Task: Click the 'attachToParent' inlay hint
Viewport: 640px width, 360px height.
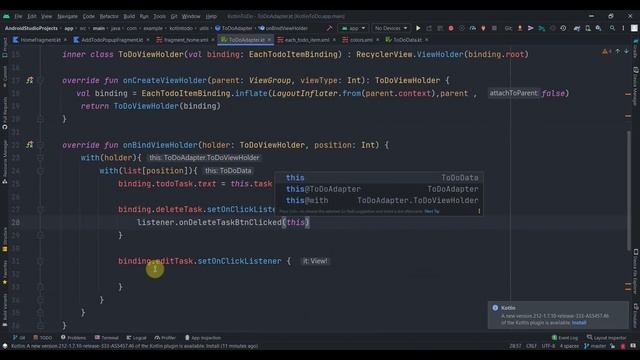Action: click(x=513, y=93)
